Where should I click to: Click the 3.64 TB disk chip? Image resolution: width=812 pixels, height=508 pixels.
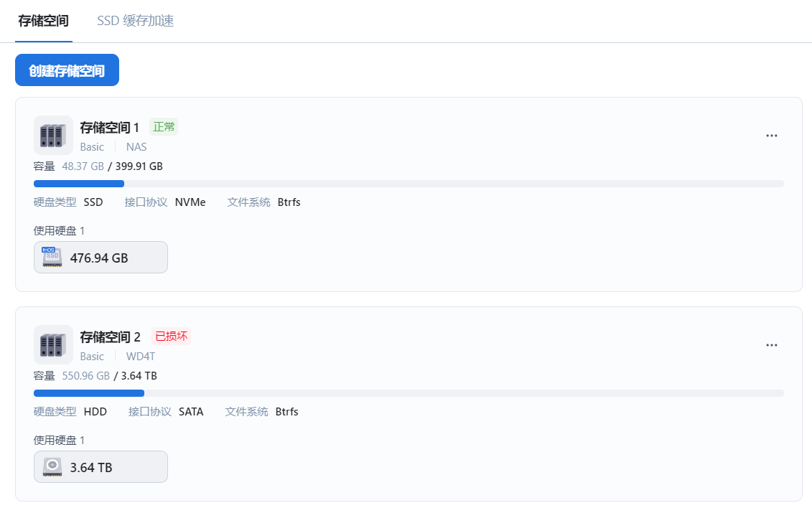101,467
